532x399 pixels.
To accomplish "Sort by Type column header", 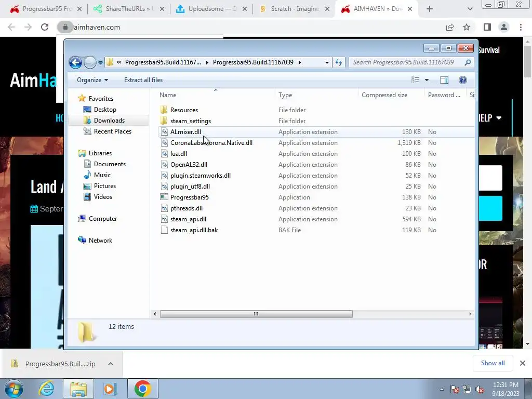I will 316,95.
